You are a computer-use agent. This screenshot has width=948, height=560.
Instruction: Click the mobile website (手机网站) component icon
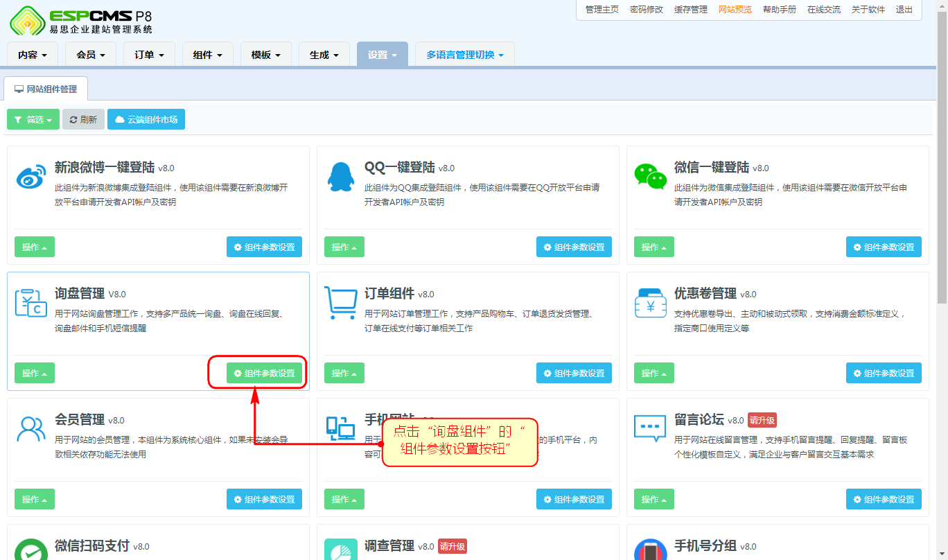point(340,429)
